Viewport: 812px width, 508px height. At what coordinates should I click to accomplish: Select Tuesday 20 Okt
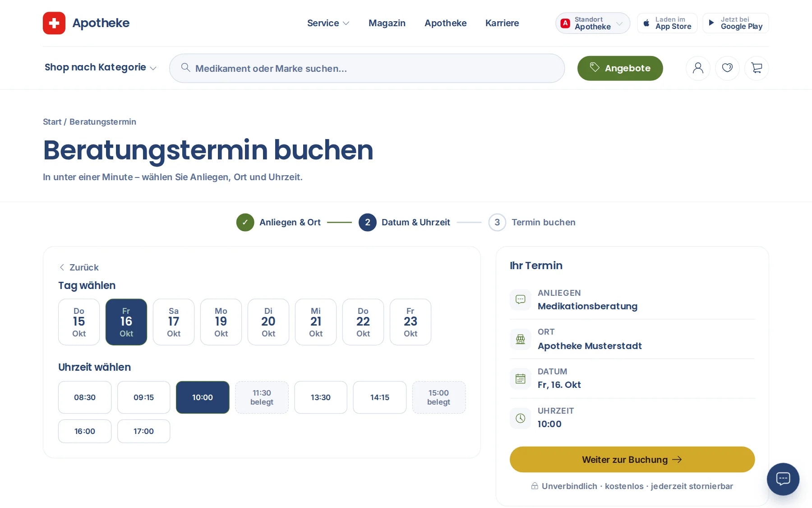point(268,322)
